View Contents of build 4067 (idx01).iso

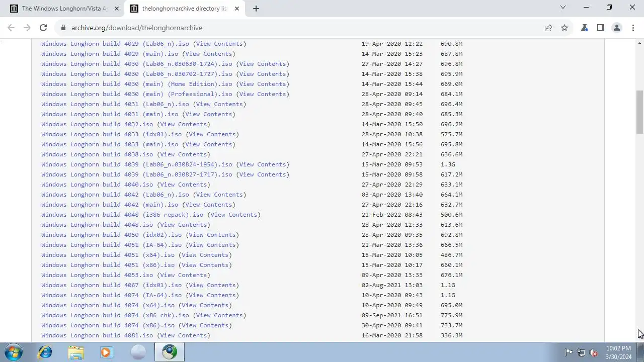point(212,285)
